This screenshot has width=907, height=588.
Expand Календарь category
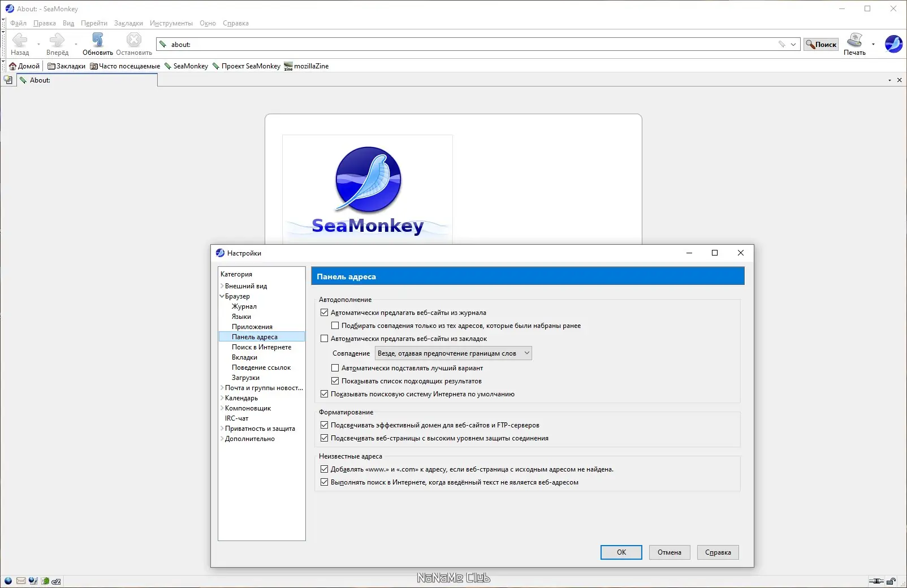(x=222, y=398)
